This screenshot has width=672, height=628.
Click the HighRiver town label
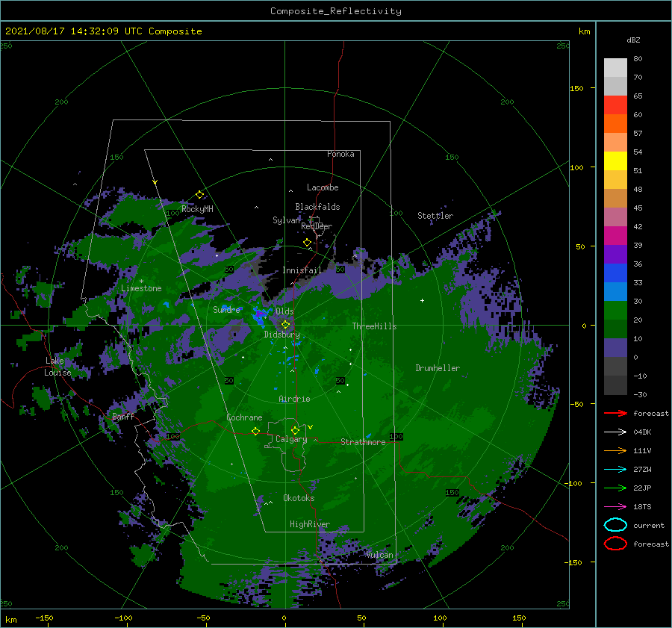310,524
